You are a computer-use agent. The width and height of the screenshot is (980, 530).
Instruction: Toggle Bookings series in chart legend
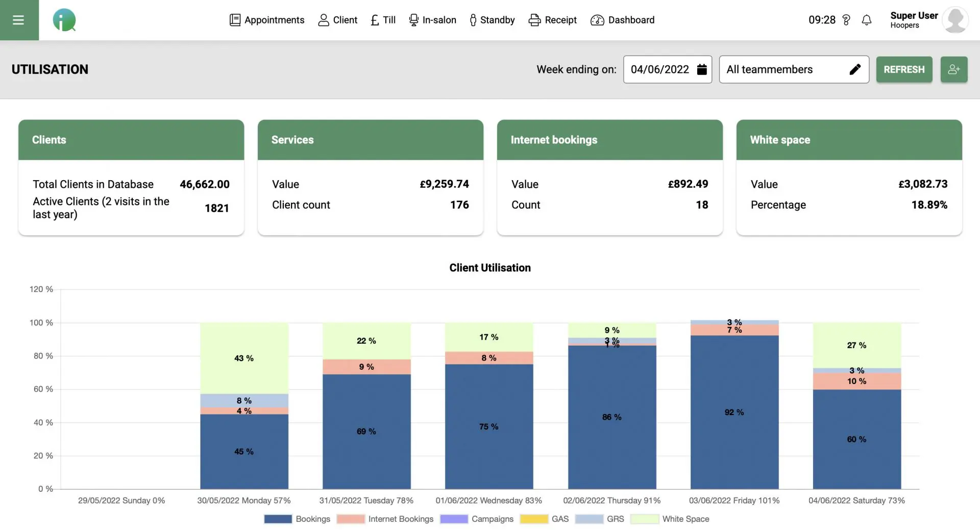point(297,519)
